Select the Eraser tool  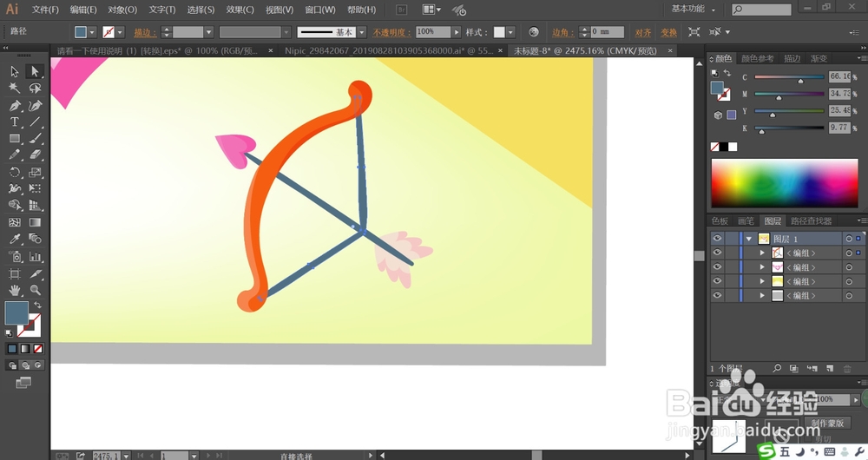[35, 155]
